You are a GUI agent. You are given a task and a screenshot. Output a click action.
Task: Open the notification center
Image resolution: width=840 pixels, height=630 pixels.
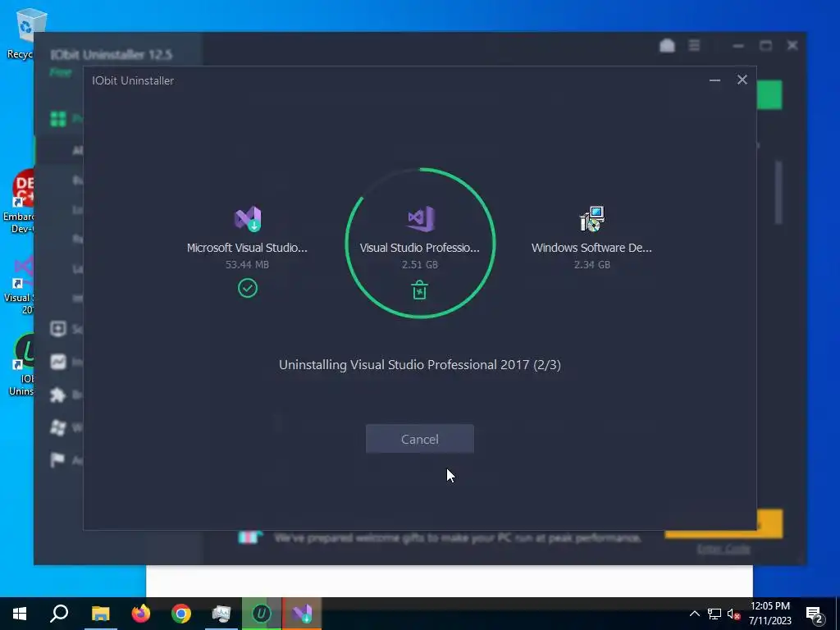815,614
